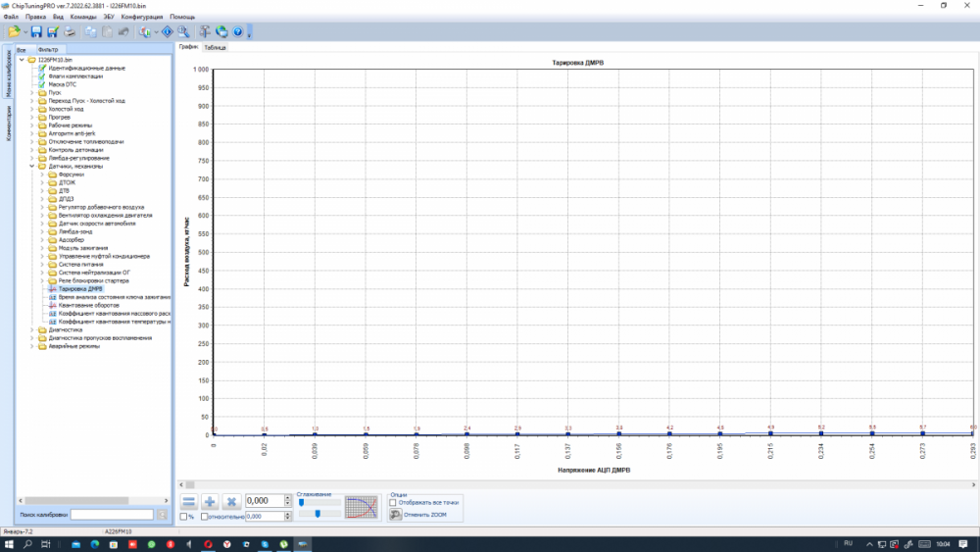The height and width of the screenshot is (552, 980).
Task: Expand the Форсунки folder
Action: [42, 175]
